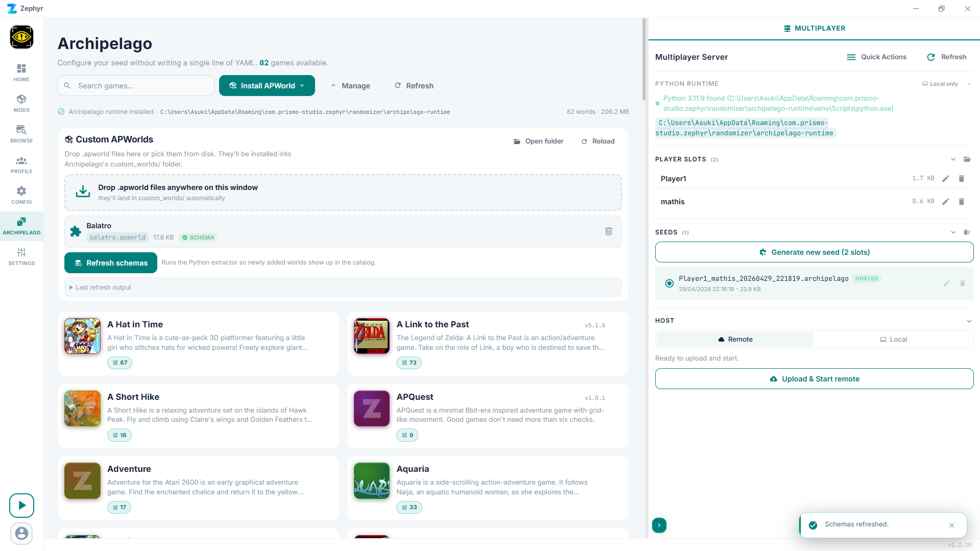Viewport: 980px width, 551px height.
Task: Edit the Player1 slot with pencil icon
Action: coord(945,179)
